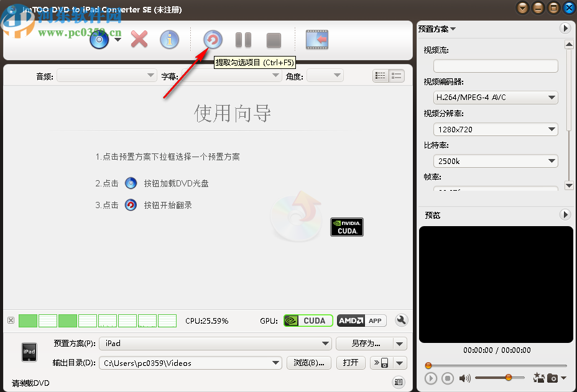
Task: Expand the 预览 panel arrow
Action: (565, 215)
